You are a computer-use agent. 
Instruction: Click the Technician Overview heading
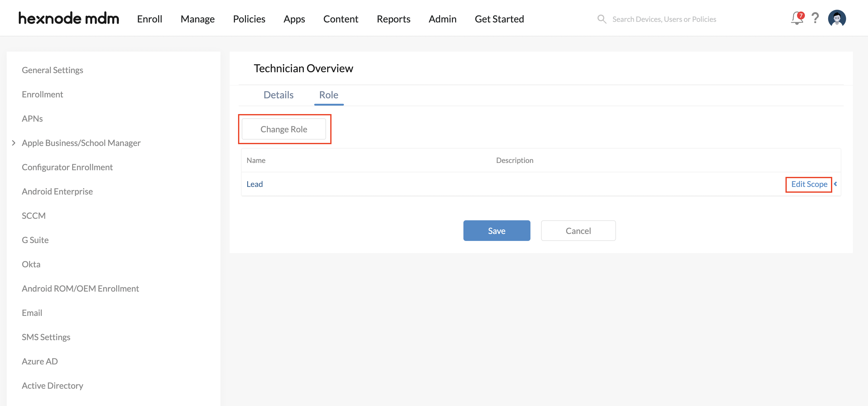(x=303, y=68)
